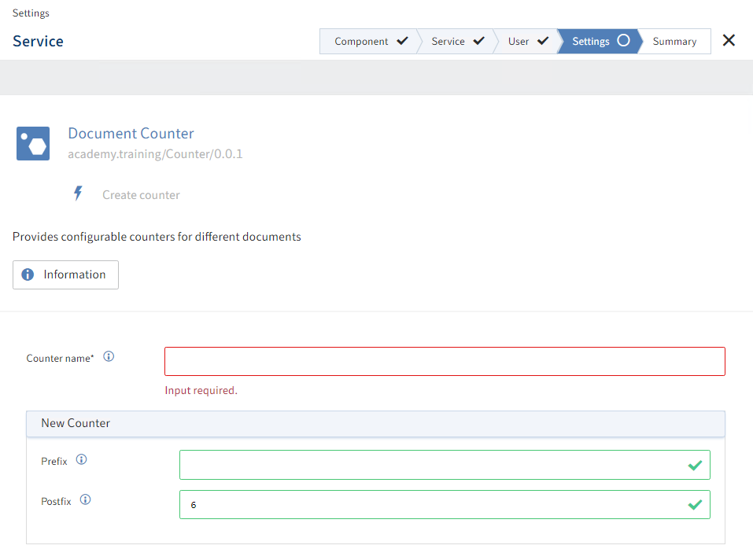753x560 pixels.
Task: Click the green checkmark in Postfix field
Action: point(694,505)
